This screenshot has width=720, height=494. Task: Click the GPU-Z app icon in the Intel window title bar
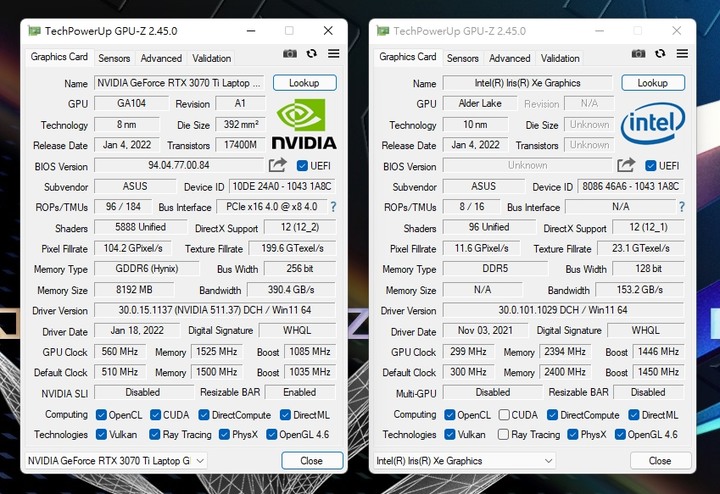click(x=383, y=31)
